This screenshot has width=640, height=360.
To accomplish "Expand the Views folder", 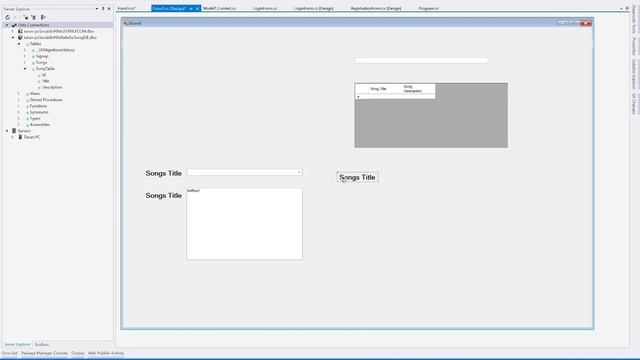I will tap(19, 93).
